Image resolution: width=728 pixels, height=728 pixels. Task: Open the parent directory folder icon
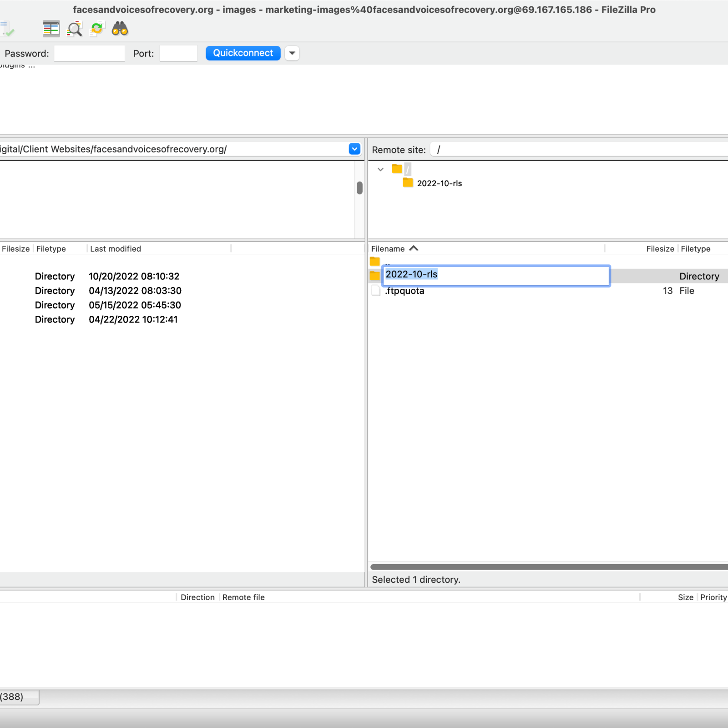375,262
